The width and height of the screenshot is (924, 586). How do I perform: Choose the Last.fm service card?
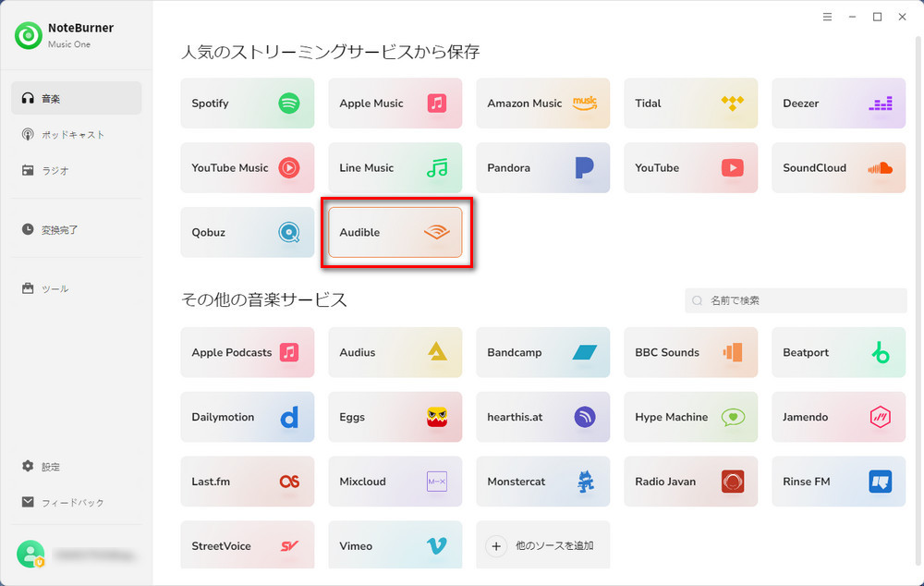[x=248, y=482]
